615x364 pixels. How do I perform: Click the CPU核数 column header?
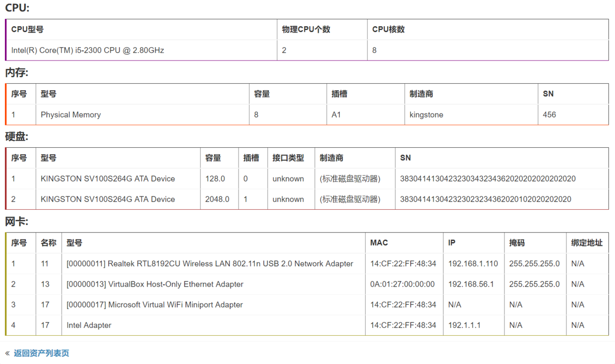pyautogui.click(x=388, y=29)
